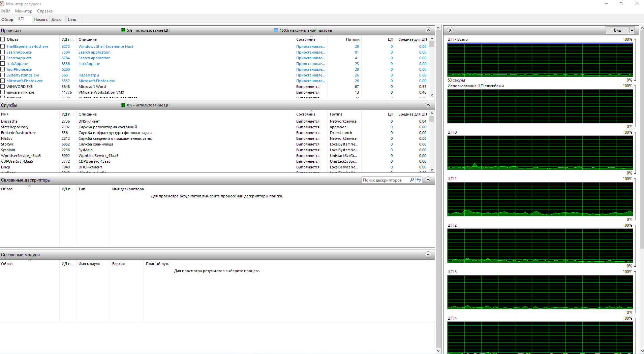The width and height of the screenshot is (644, 354).
Task: Click into the Поиск дескрипторов search field
Action: click(385, 180)
